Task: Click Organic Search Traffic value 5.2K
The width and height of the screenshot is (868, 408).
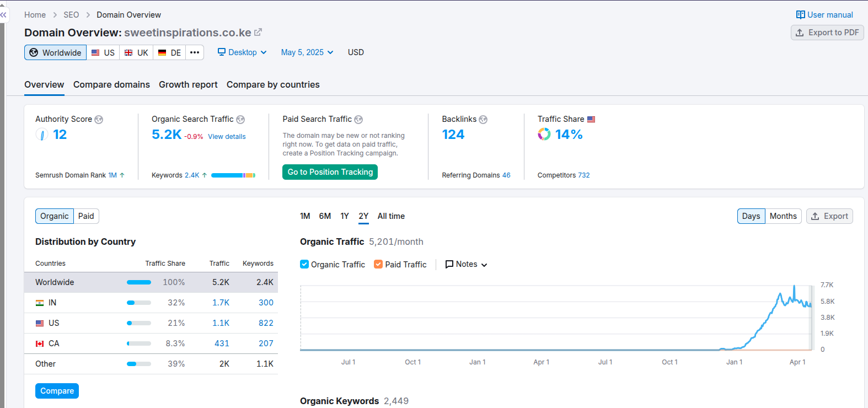Action: tap(167, 135)
